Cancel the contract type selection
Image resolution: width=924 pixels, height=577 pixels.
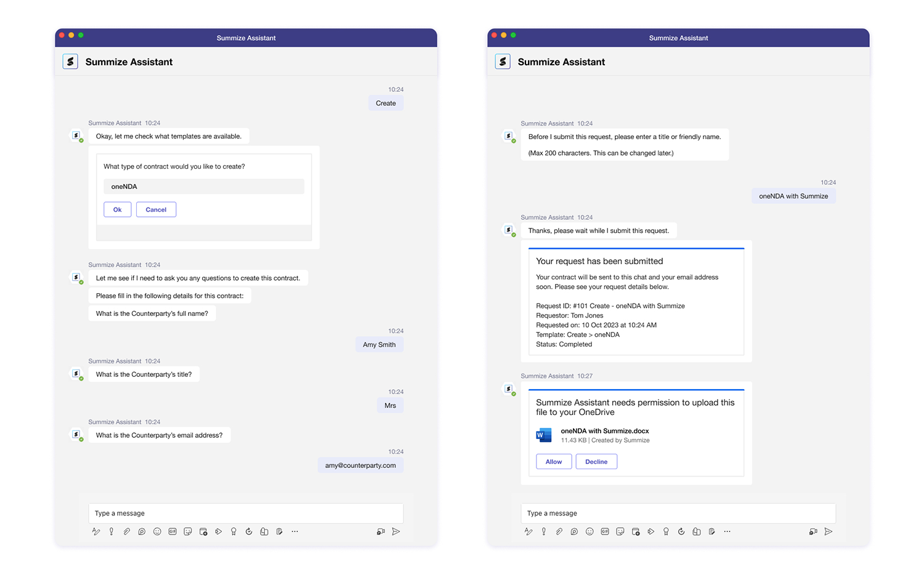(156, 209)
